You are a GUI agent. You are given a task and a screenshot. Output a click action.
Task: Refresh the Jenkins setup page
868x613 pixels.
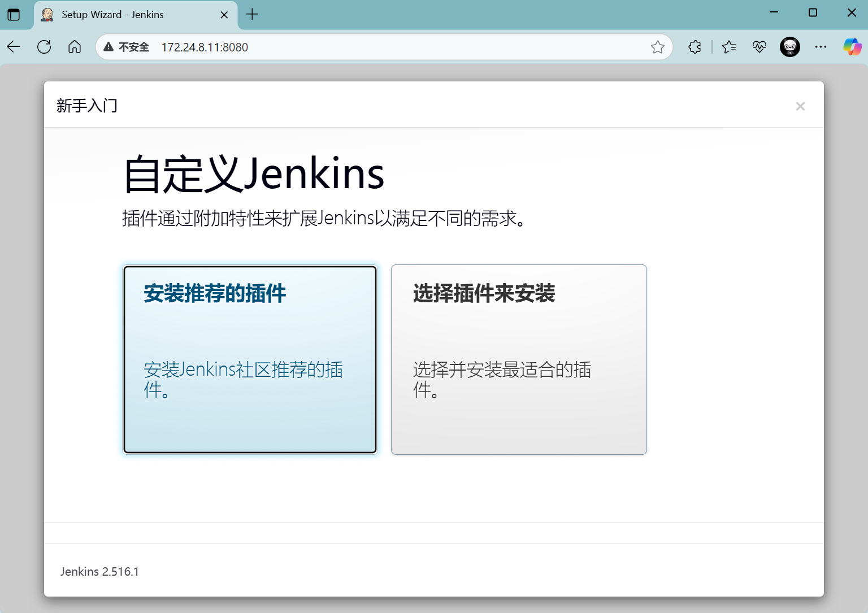pyautogui.click(x=44, y=47)
